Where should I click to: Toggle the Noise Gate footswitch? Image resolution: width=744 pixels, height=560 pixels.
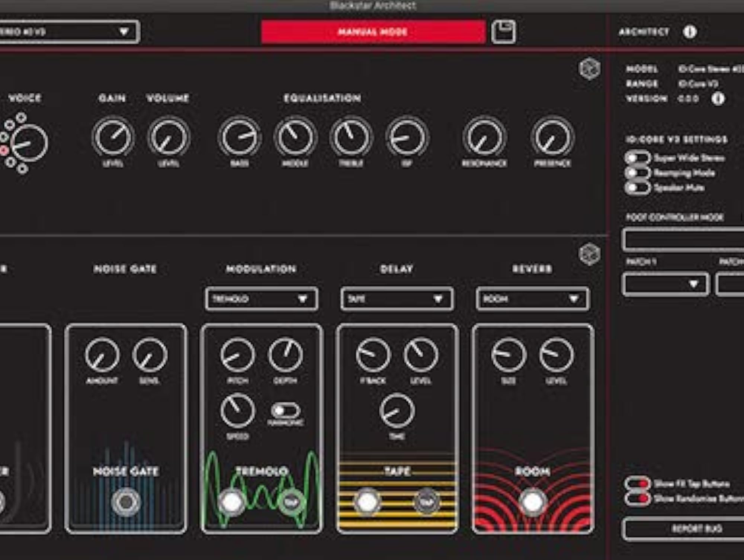click(x=126, y=502)
